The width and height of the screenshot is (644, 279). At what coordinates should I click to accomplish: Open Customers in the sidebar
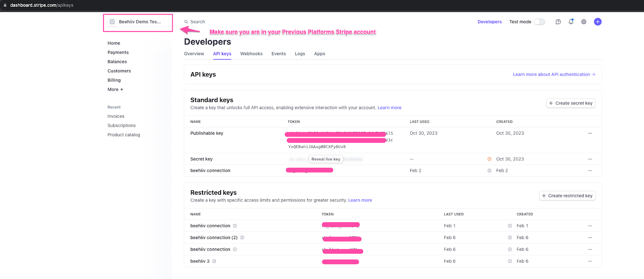point(119,71)
